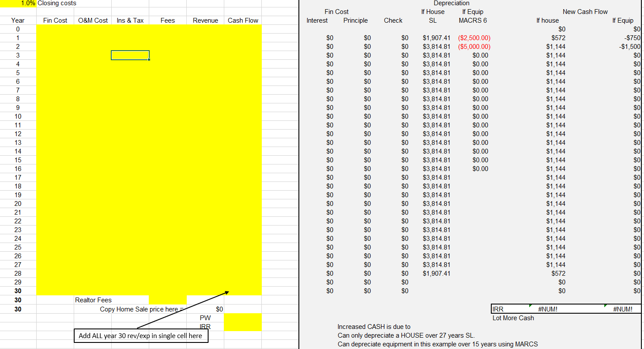Click the $1,907.41 SL value in year 1
The image size is (644, 349).
[436, 38]
